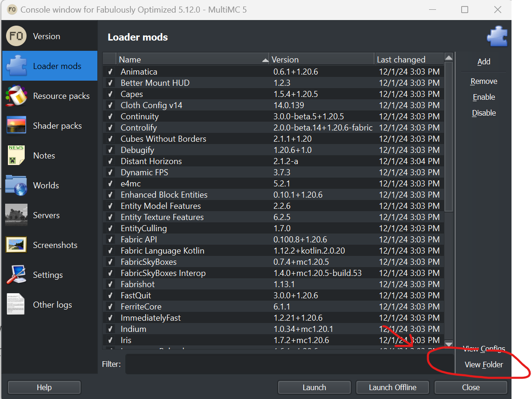Screen dimensions: 532x399
Task: Show the Notes page
Action: tap(50, 156)
